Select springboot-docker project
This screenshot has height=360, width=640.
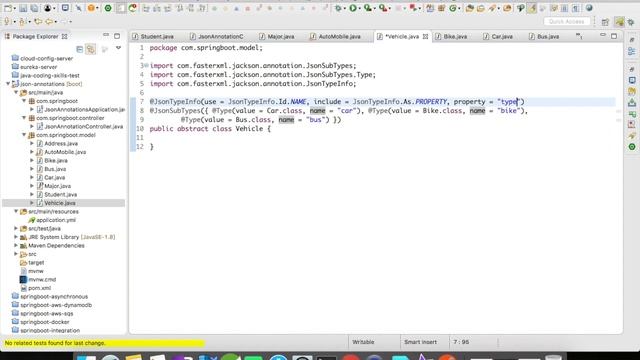pos(44,322)
